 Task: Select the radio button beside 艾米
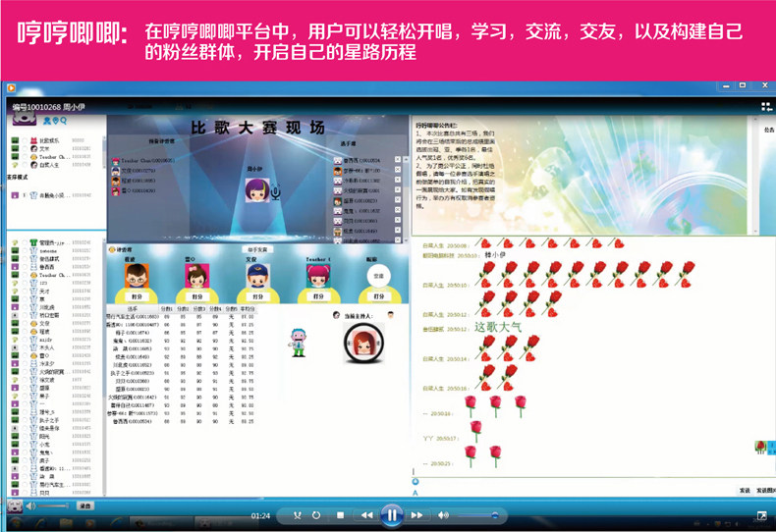pyautogui.click(x=25, y=149)
